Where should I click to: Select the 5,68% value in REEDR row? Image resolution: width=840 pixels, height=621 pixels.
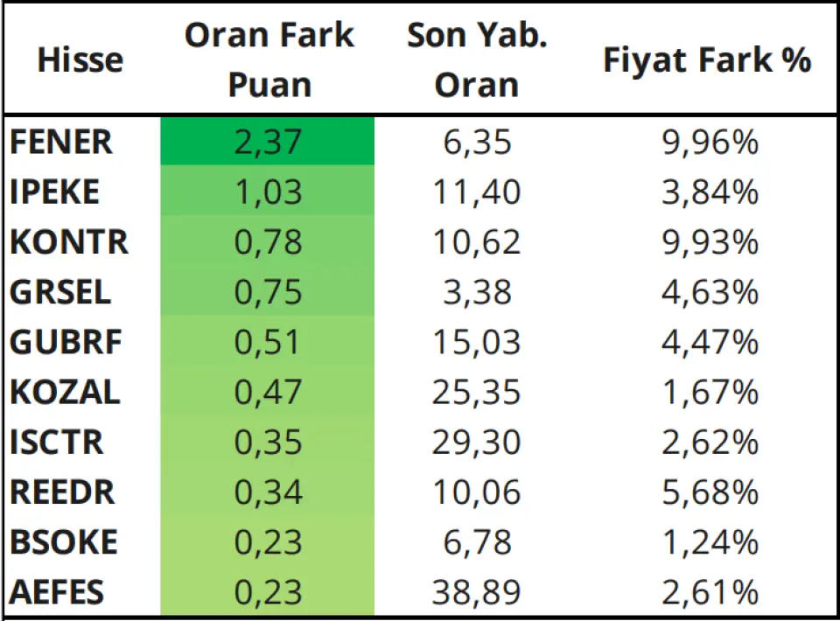click(710, 492)
